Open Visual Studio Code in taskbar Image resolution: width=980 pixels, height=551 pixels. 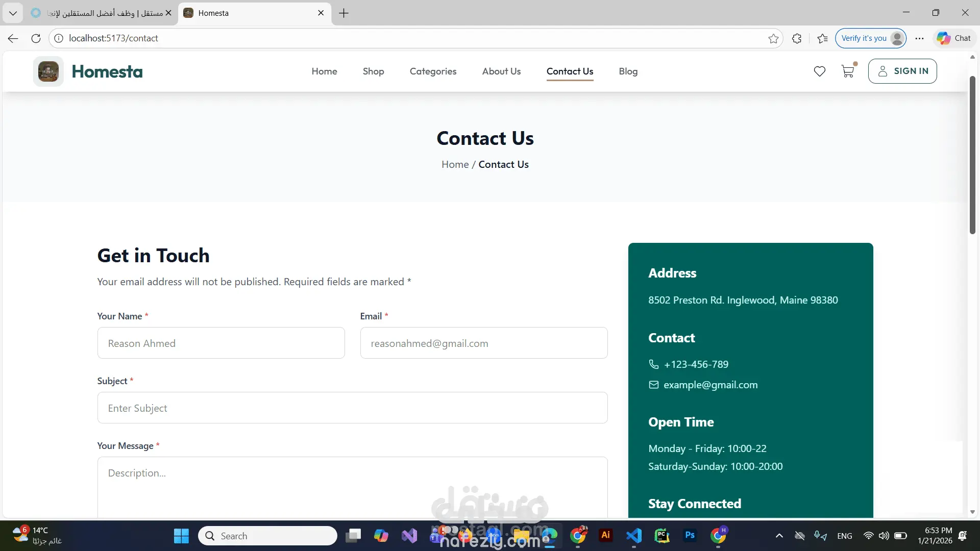633,535
